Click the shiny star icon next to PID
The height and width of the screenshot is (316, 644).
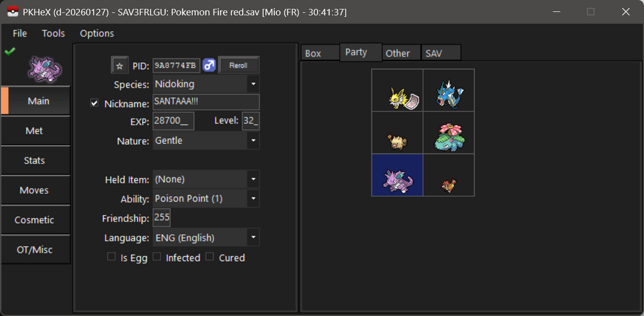pyautogui.click(x=120, y=65)
